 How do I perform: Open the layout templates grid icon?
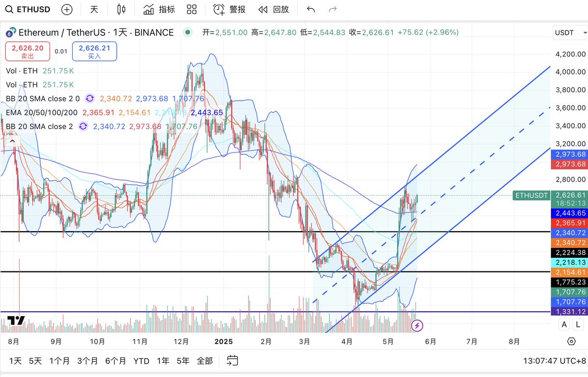tap(192, 9)
